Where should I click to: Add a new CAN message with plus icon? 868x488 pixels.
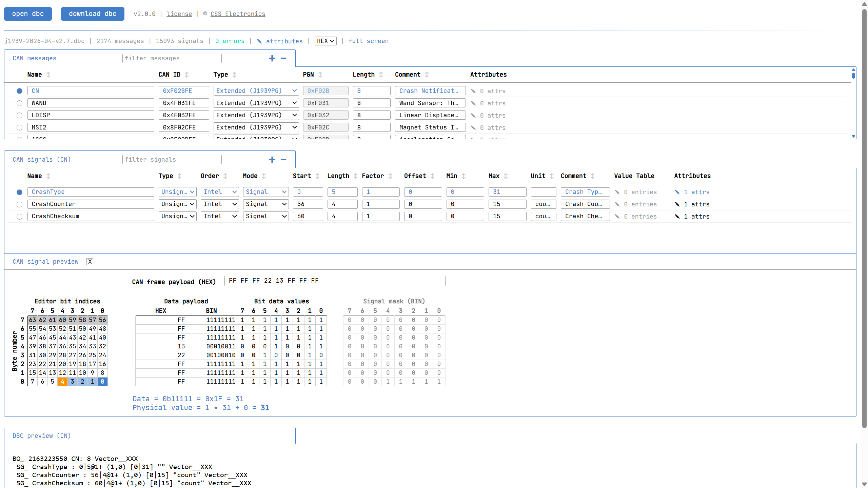tap(272, 58)
